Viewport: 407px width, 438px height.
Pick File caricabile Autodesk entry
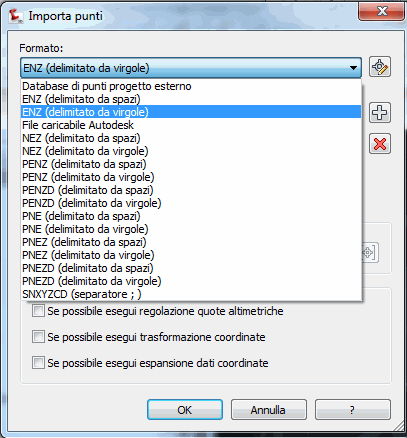[191, 125]
